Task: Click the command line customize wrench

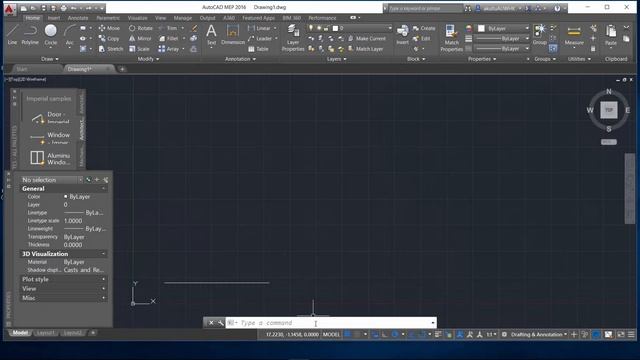Action: [x=221, y=322]
